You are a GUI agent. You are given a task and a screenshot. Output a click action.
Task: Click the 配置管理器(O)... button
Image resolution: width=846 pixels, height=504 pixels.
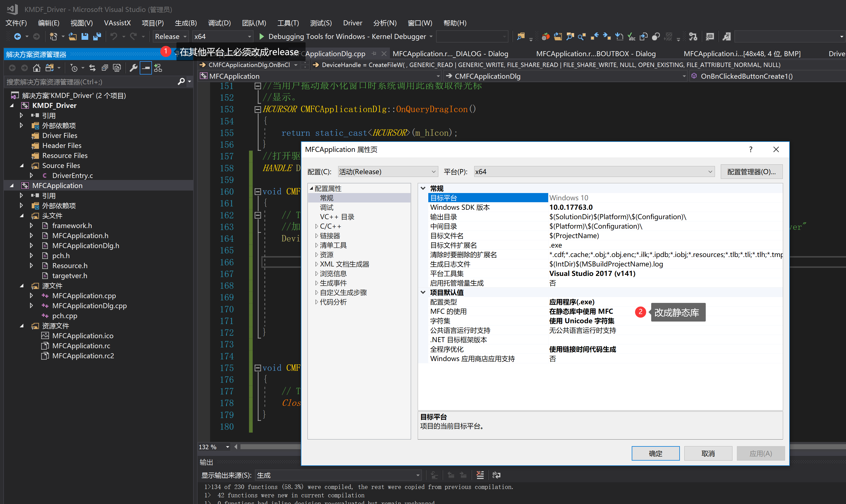[x=751, y=172]
